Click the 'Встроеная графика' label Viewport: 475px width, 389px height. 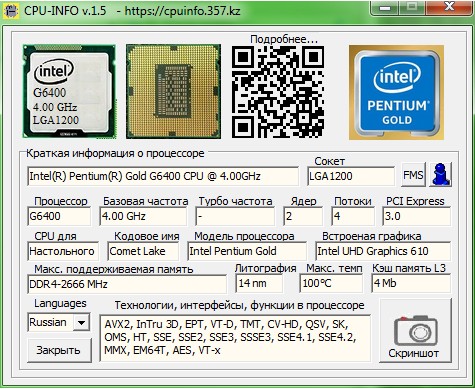point(371,236)
